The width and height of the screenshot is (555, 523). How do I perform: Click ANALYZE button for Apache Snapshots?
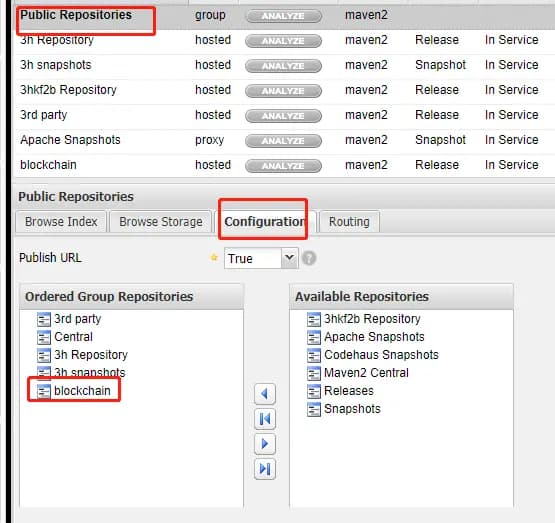(283, 141)
